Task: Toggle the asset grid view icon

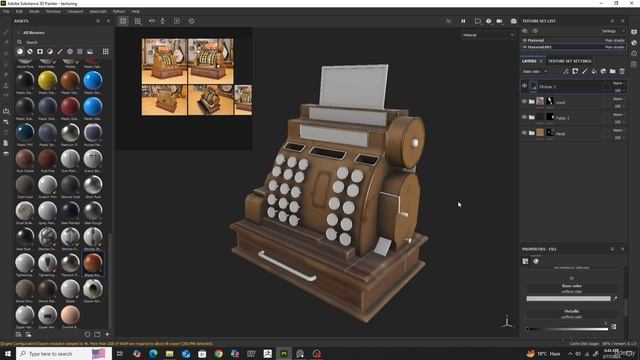Action: [x=105, y=51]
